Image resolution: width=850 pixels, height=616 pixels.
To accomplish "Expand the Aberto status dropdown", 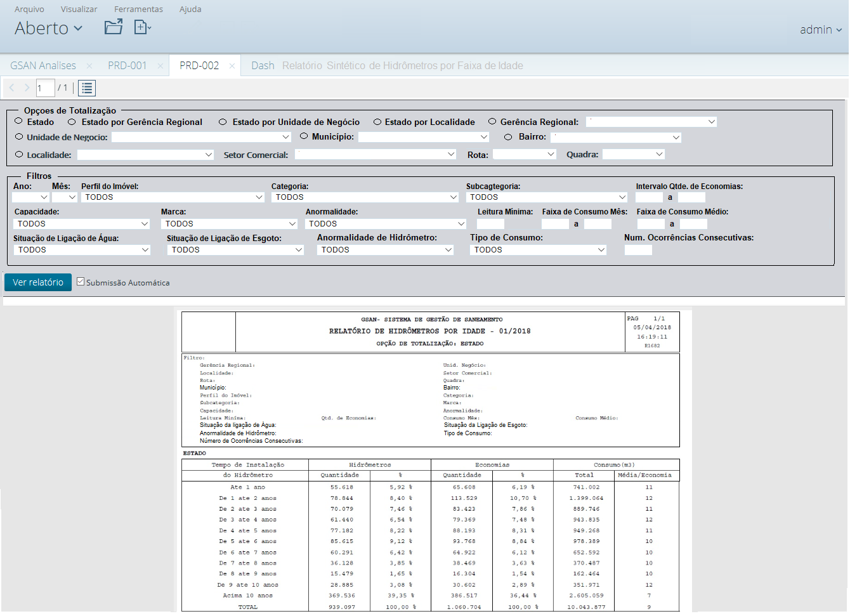I will click(49, 29).
